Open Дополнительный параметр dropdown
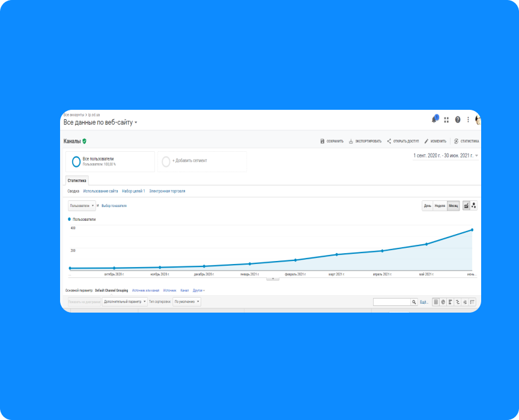 coord(125,302)
